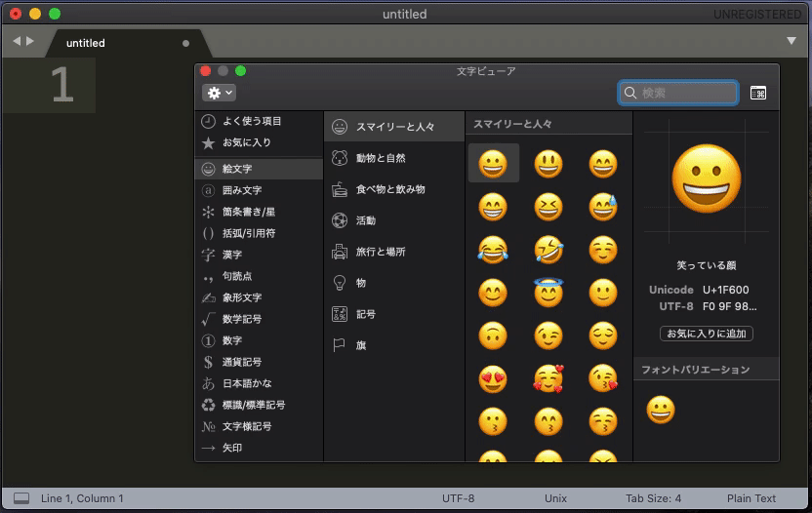
Task: Select 数学記号 category
Action: (x=259, y=319)
